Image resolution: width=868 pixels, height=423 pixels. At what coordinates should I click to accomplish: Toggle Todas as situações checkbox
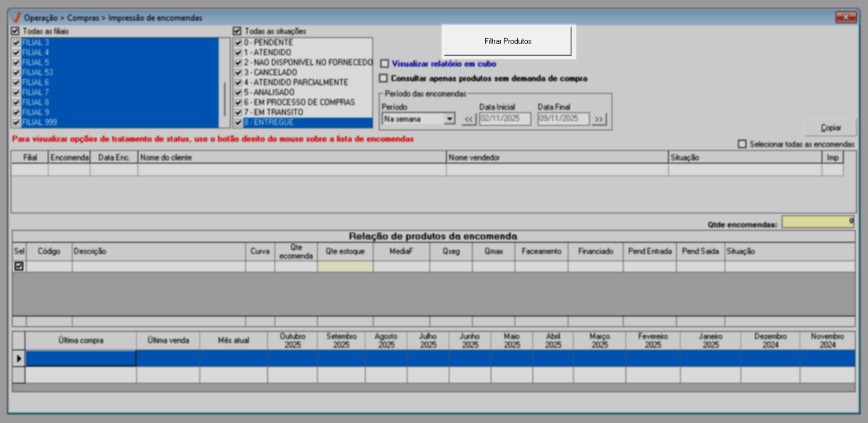(x=237, y=31)
